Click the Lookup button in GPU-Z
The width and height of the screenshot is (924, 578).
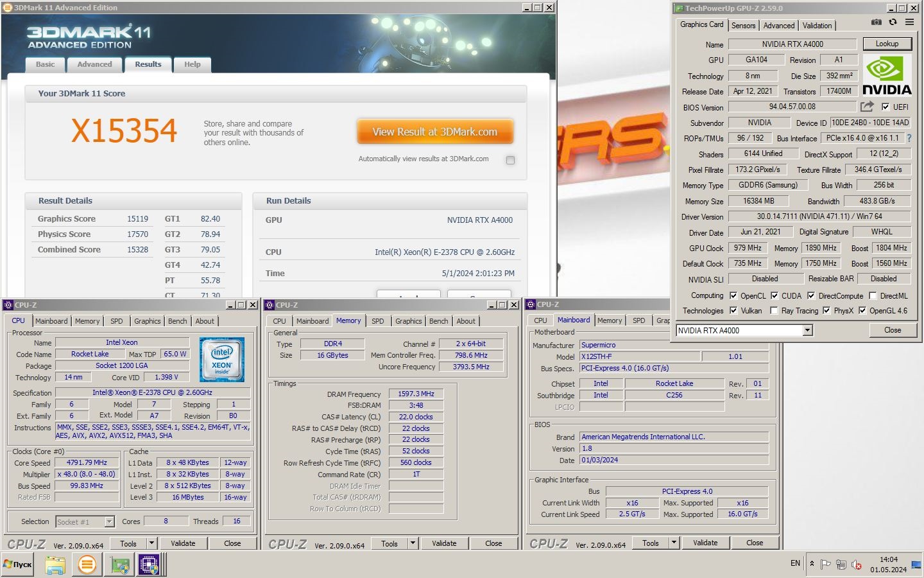click(887, 44)
